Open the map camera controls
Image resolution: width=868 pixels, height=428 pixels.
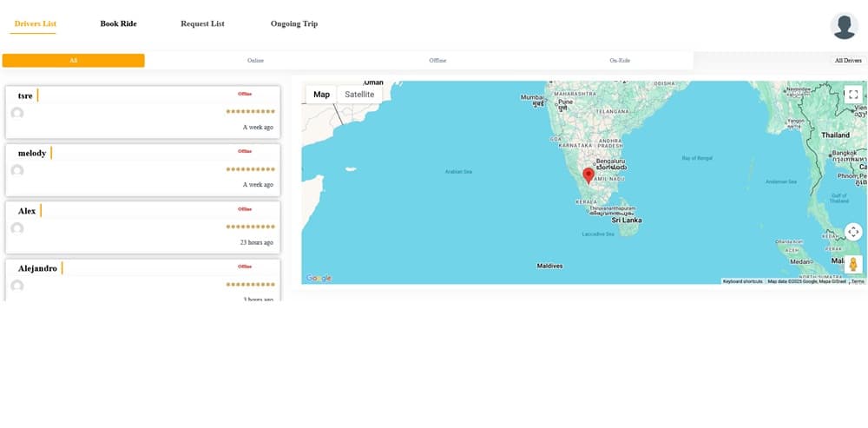pos(853,232)
